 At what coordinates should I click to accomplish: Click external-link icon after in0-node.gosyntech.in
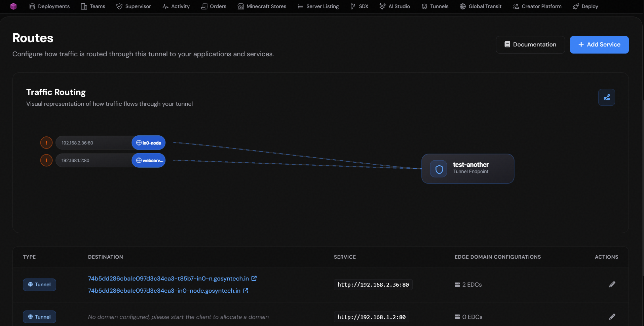245,291
